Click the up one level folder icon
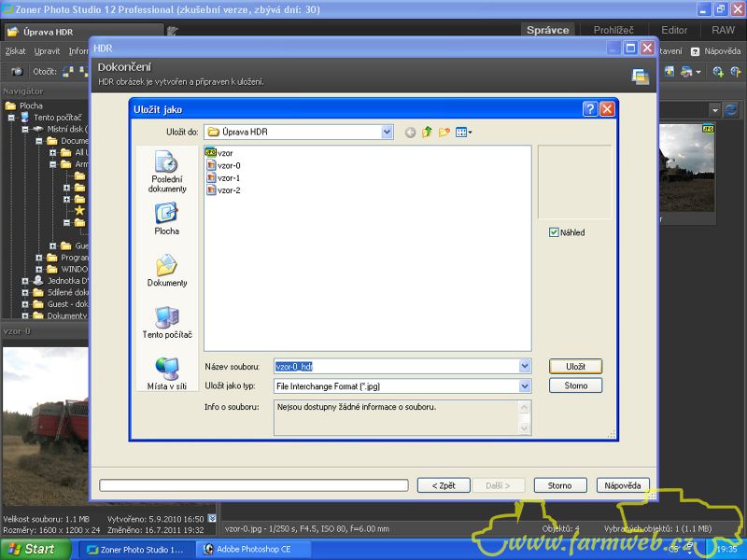747x560 pixels. tap(428, 133)
